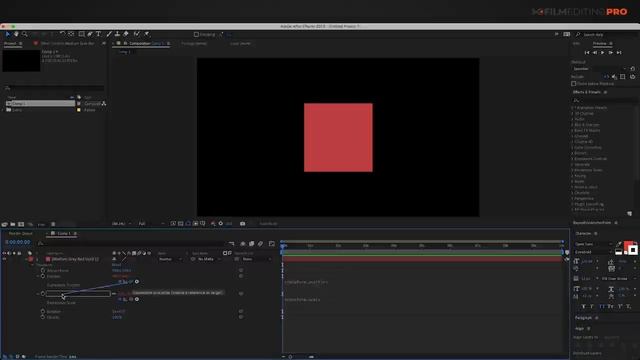This screenshot has height=360, width=640.
Task: Open the Parent None dropdown
Action: 256,259
